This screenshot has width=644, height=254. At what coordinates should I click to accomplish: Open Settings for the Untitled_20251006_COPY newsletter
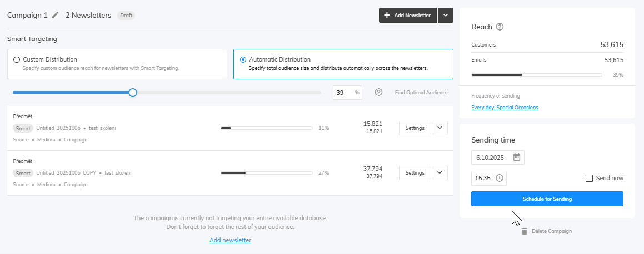click(x=415, y=173)
